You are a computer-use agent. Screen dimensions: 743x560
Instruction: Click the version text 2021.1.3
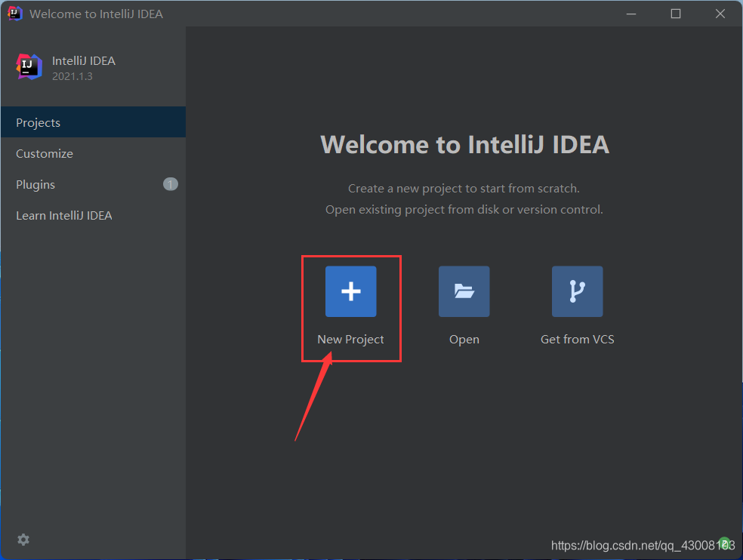tap(72, 76)
